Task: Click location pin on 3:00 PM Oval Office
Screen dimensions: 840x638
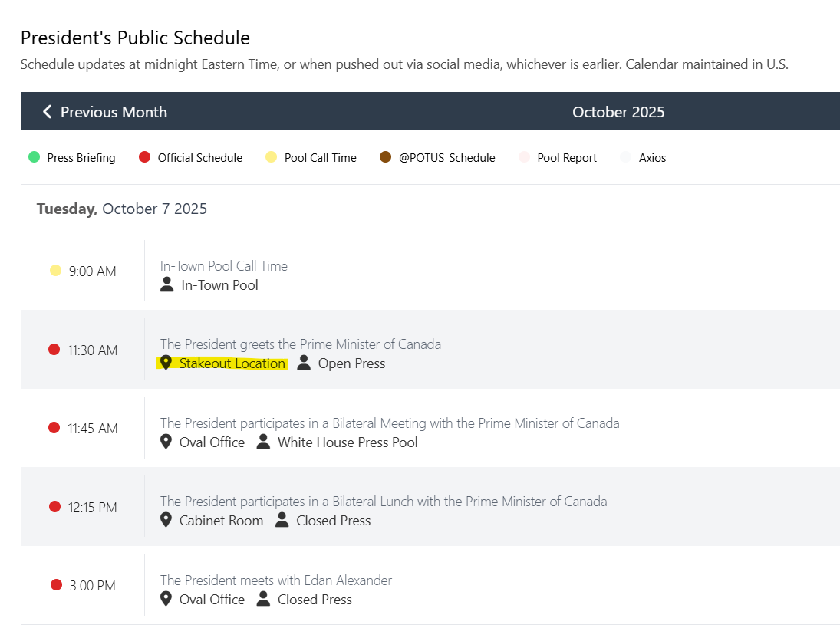Action: [166, 600]
